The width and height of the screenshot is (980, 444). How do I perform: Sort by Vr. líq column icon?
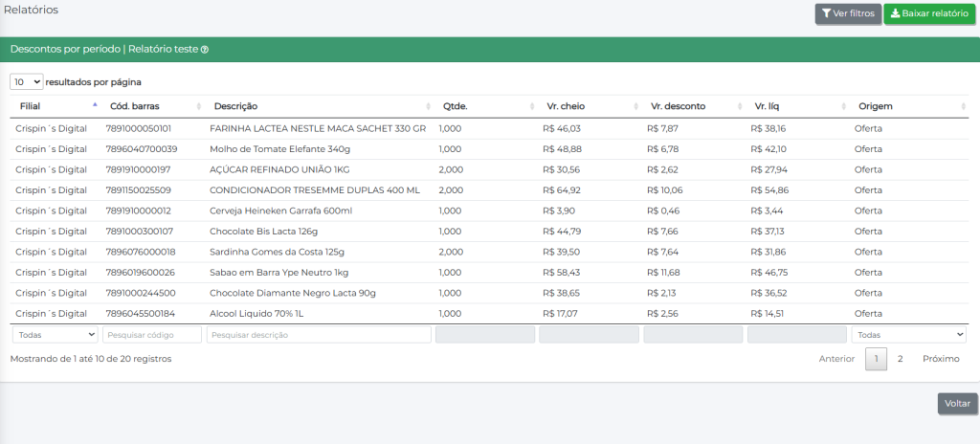click(845, 105)
